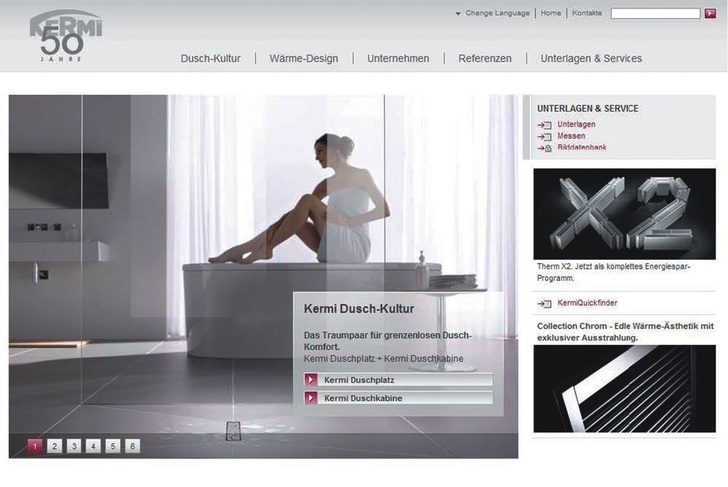
Task: Click the Collection Chrom headline text
Action: pyautogui.click(x=625, y=332)
